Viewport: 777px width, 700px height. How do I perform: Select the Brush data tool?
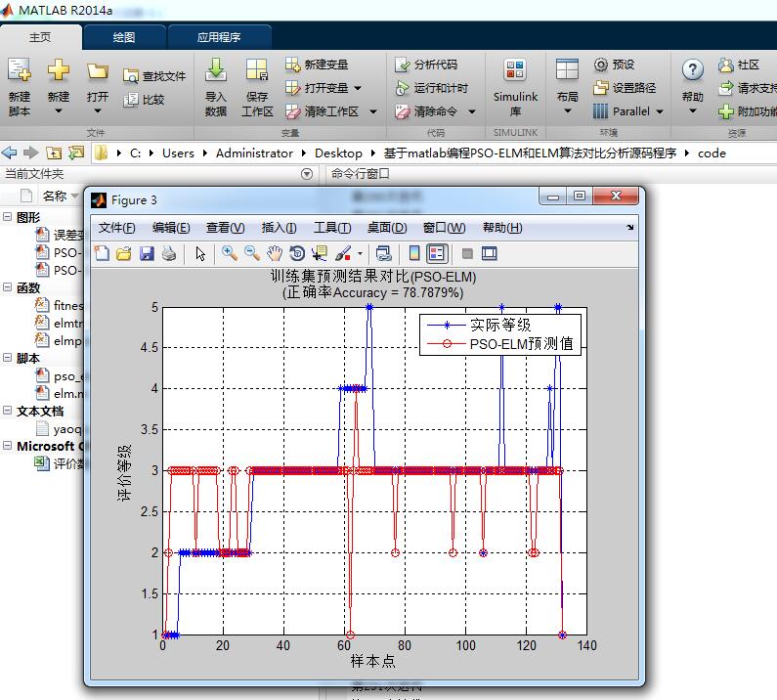tap(343, 253)
